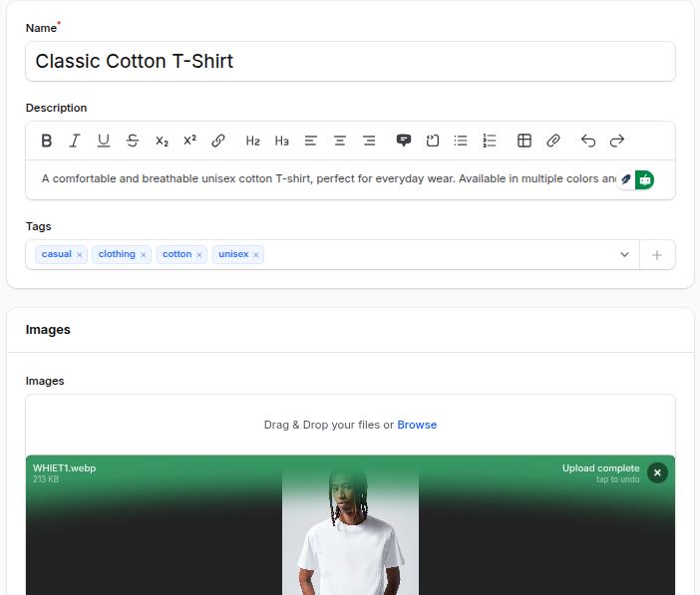Set heading level H3
The width and height of the screenshot is (700, 595).
point(282,142)
